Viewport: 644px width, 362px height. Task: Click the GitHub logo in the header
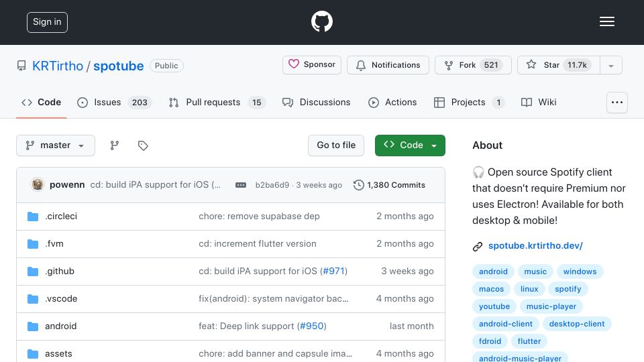pos(321,21)
